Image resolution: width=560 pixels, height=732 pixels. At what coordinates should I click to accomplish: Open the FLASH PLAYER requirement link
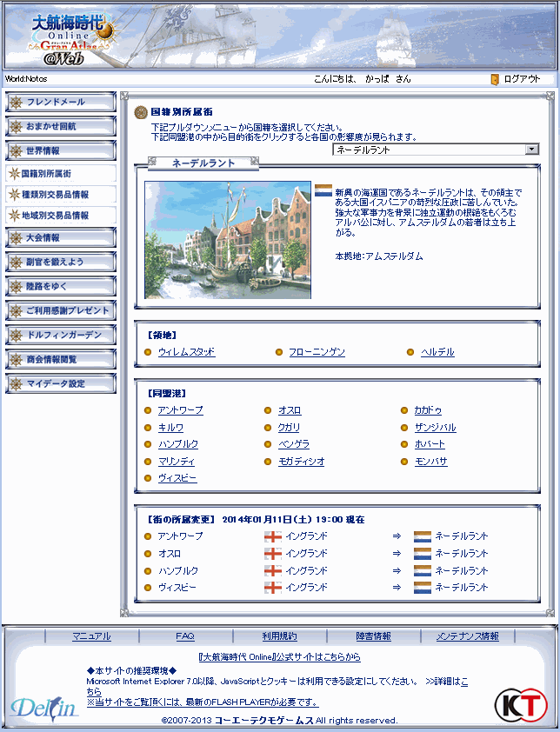203,702
